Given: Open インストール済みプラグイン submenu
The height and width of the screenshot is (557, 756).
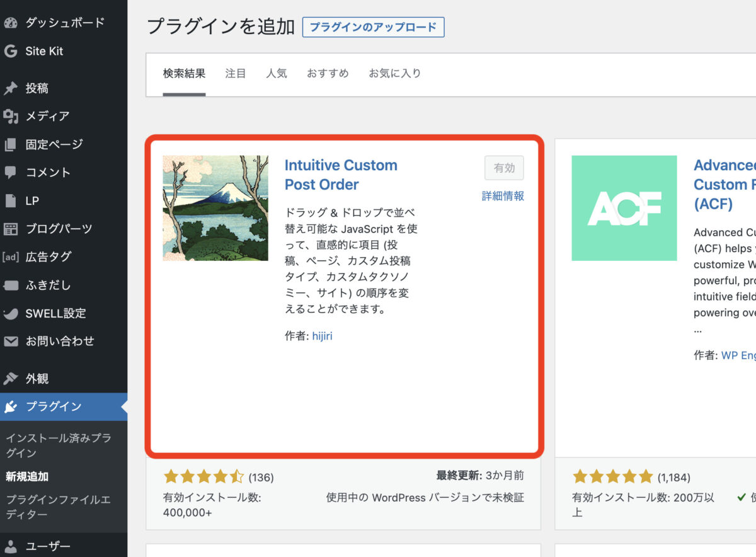Looking at the screenshot, I should [58, 445].
